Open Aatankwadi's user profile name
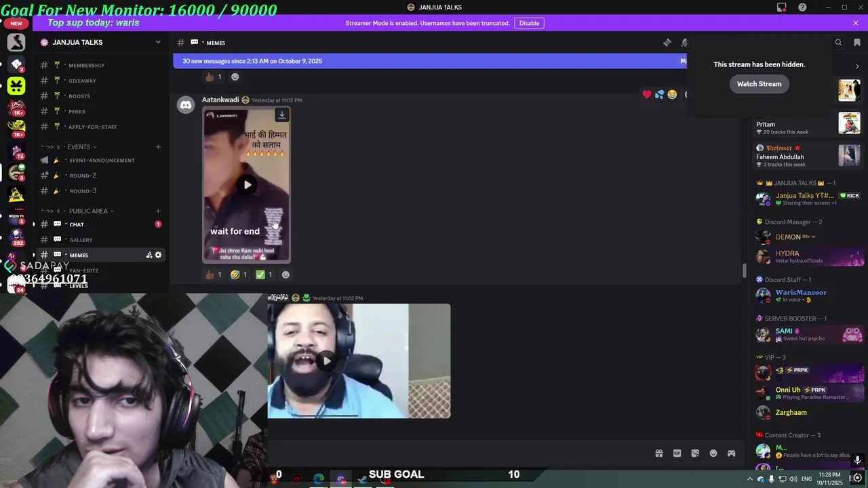Viewport: 868px width, 488px height. point(220,100)
